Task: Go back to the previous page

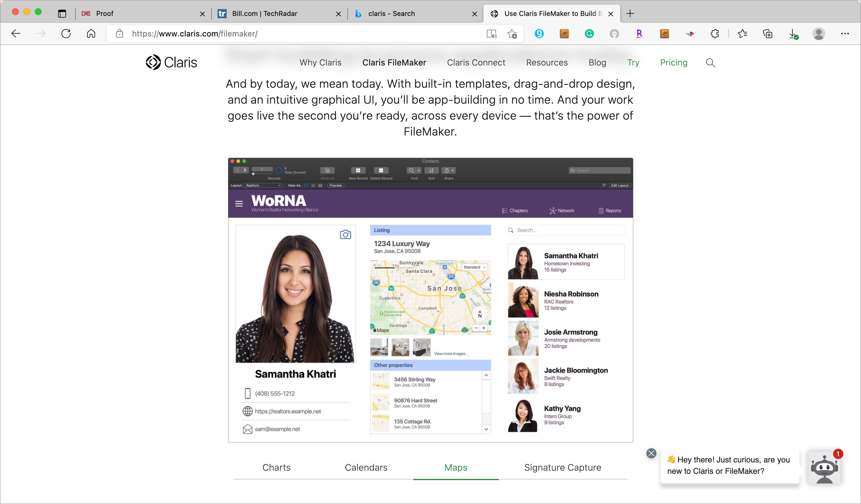Action: [16, 34]
